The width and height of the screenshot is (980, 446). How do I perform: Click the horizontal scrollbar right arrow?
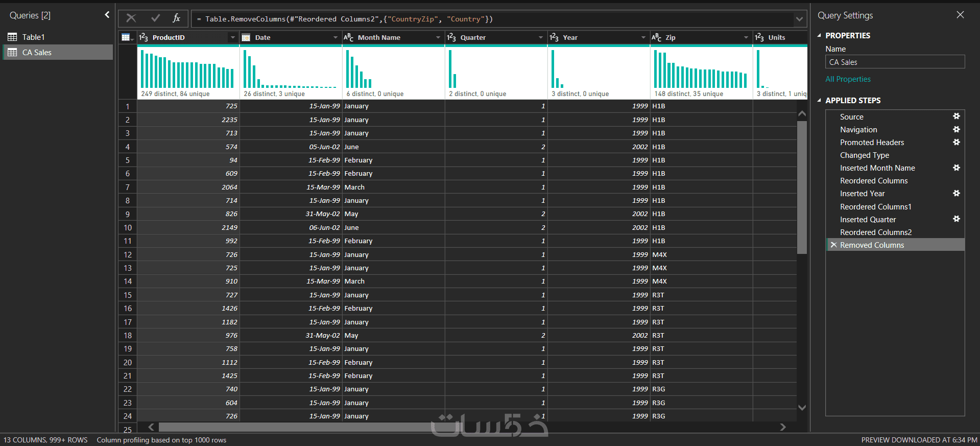[783, 427]
